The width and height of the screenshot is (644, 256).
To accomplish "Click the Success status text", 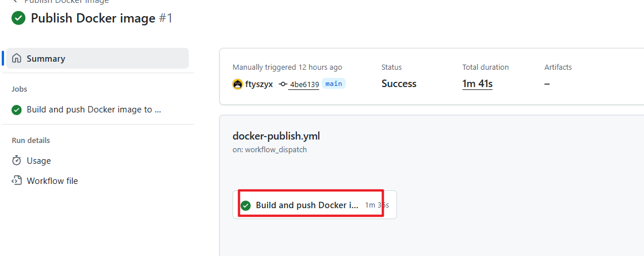I will tap(398, 84).
